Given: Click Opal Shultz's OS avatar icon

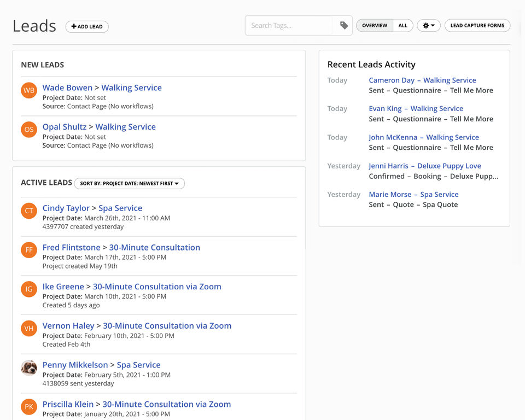Looking at the screenshot, I should (29, 130).
